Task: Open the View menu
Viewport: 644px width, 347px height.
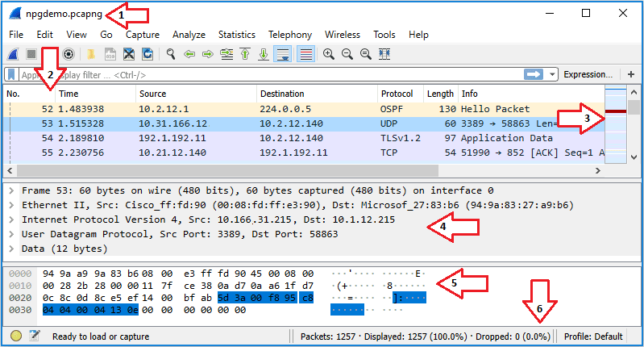Action: point(77,35)
